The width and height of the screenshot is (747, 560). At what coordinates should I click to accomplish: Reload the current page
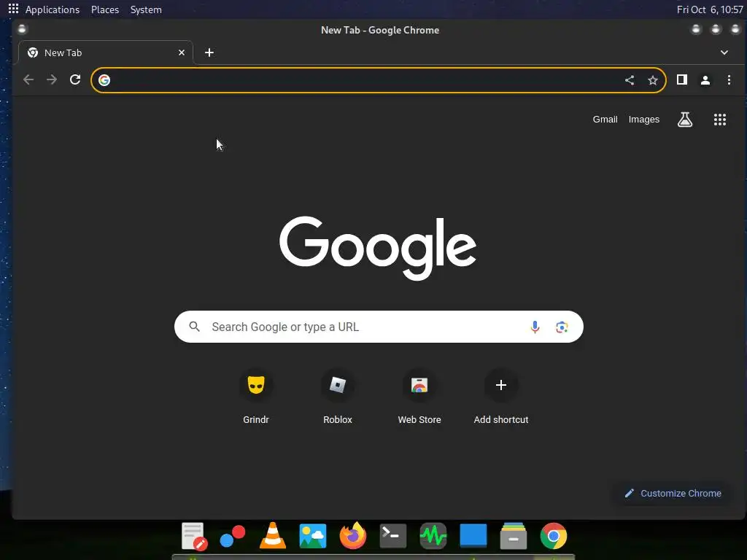(75, 80)
